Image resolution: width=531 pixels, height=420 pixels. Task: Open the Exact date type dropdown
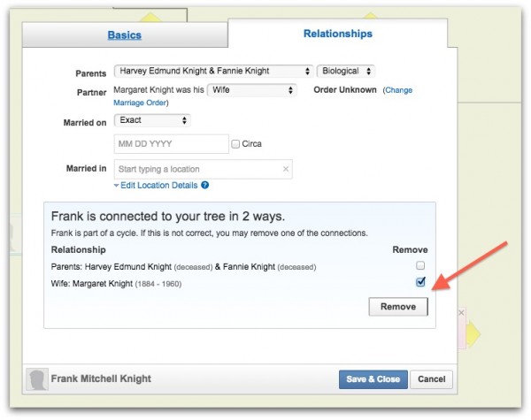152,120
